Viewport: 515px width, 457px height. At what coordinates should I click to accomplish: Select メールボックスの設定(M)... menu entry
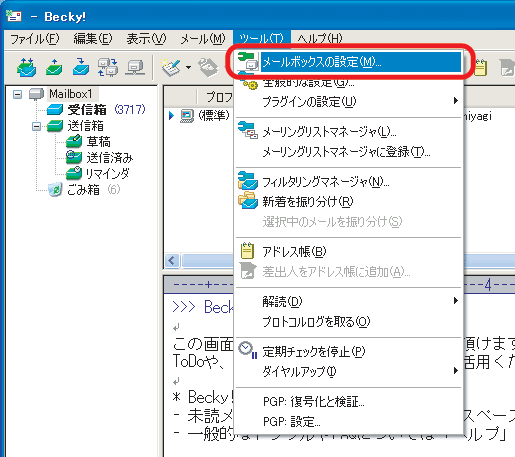tap(349, 62)
